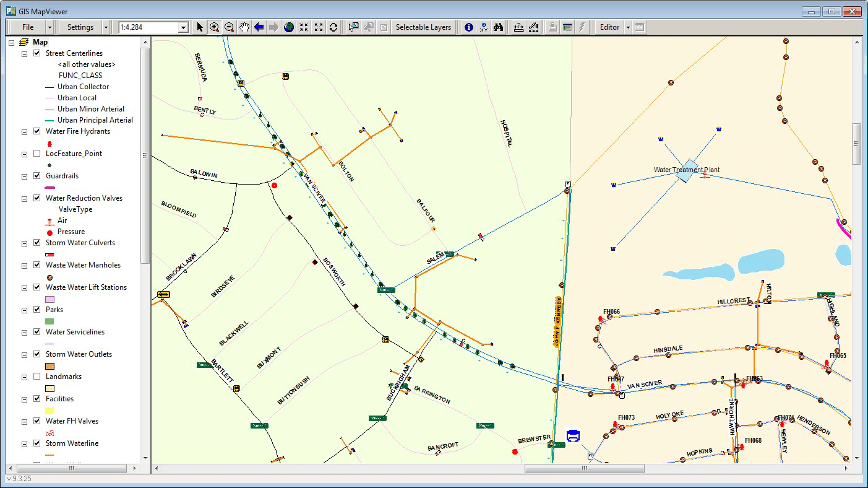868x488 pixels.
Task: Open the File menu
Action: coord(28,27)
